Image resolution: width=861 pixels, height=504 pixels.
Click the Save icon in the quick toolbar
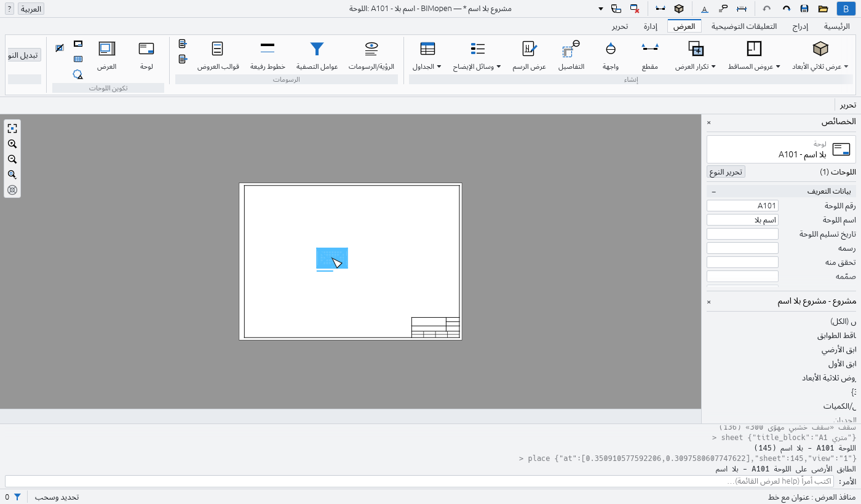tap(804, 9)
